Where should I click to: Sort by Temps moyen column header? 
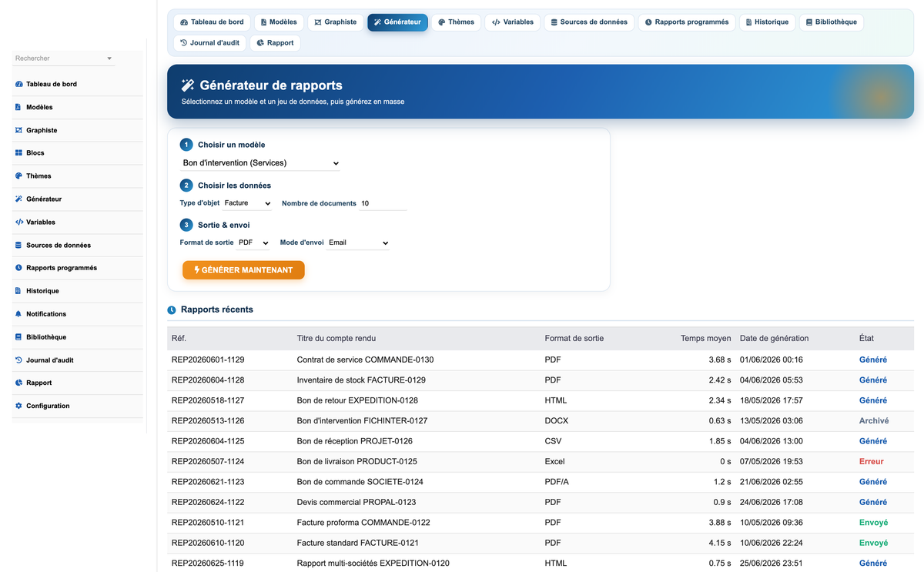(x=705, y=338)
